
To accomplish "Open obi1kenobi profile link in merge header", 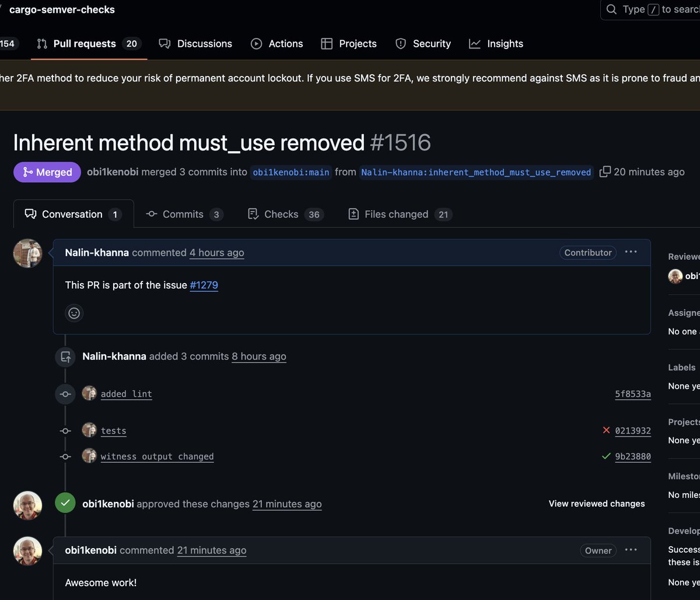I will click(x=113, y=172).
